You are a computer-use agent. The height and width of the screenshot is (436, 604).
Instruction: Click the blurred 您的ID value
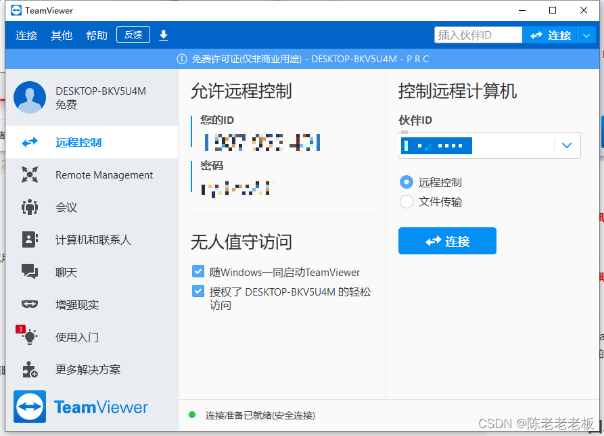click(x=262, y=143)
